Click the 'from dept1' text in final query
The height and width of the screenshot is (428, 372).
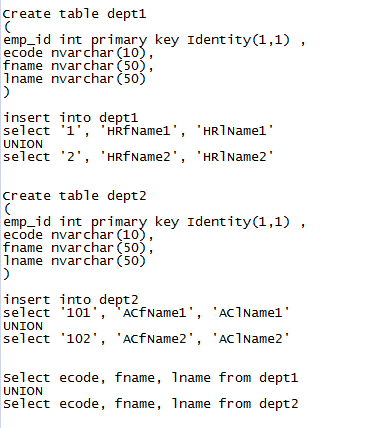point(258,378)
